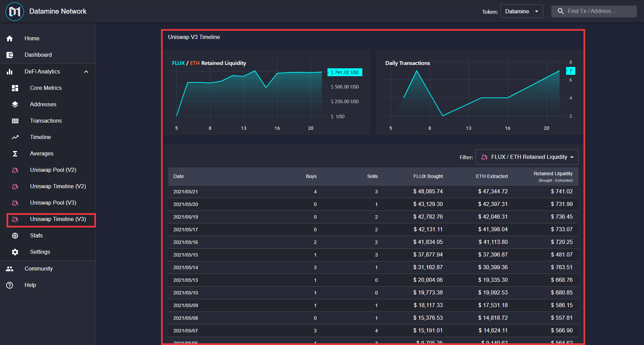Open the FLUX / ETH Retained Liquidity filter
The width and height of the screenshot is (644, 345).
(x=527, y=157)
